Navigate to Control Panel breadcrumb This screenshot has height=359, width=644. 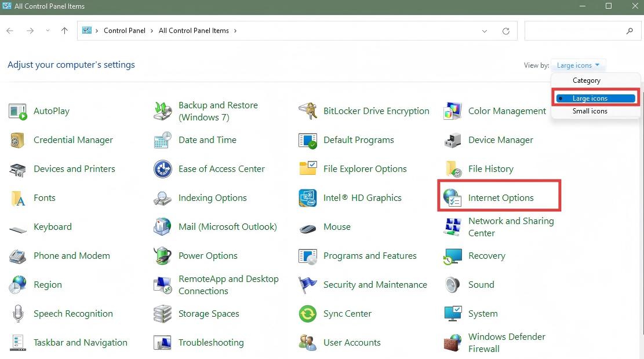click(x=125, y=31)
